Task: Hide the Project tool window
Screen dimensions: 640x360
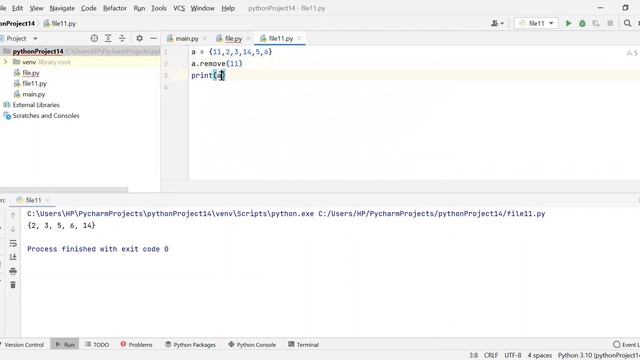Action: pyautogui.click(x=153, y=38)
